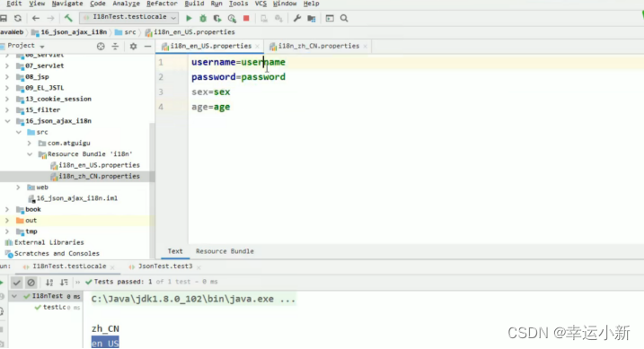Collapse I18nTest node in test tree
This screenshot has height=349, width=644.
14,296
